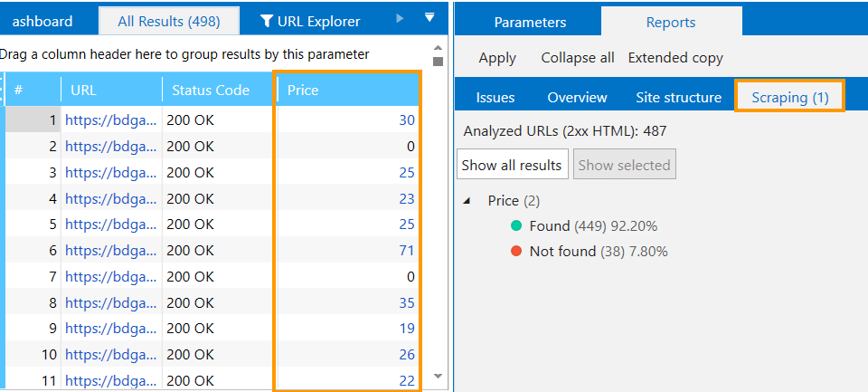868x392 pixels.
Task: Click Analyzed URLs (2xx HTML): 487 text
Action: click(564, 131)
